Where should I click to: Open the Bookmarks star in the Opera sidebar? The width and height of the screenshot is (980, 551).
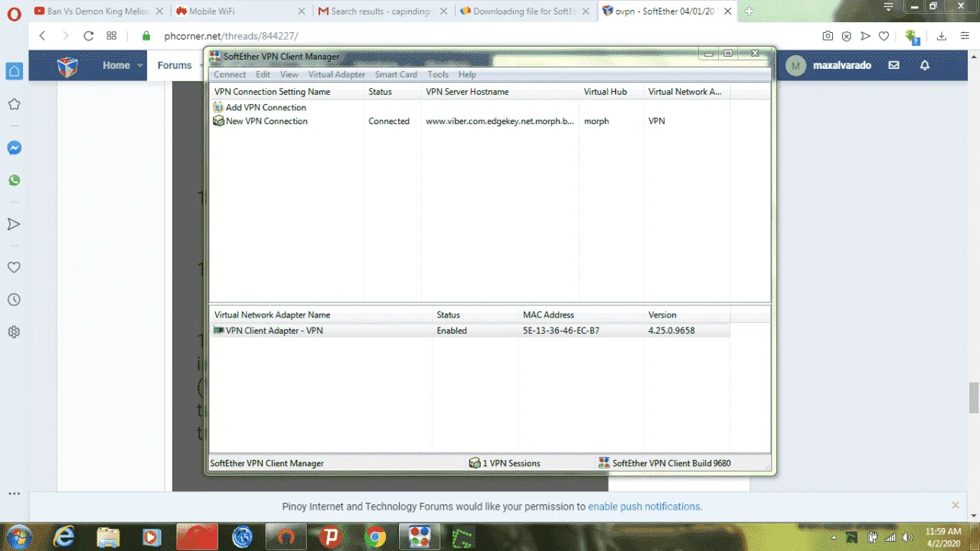[x=14, y=104]
